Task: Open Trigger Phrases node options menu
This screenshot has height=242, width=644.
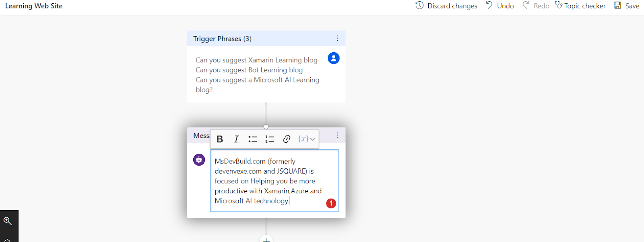Action: tap(338, 38)
